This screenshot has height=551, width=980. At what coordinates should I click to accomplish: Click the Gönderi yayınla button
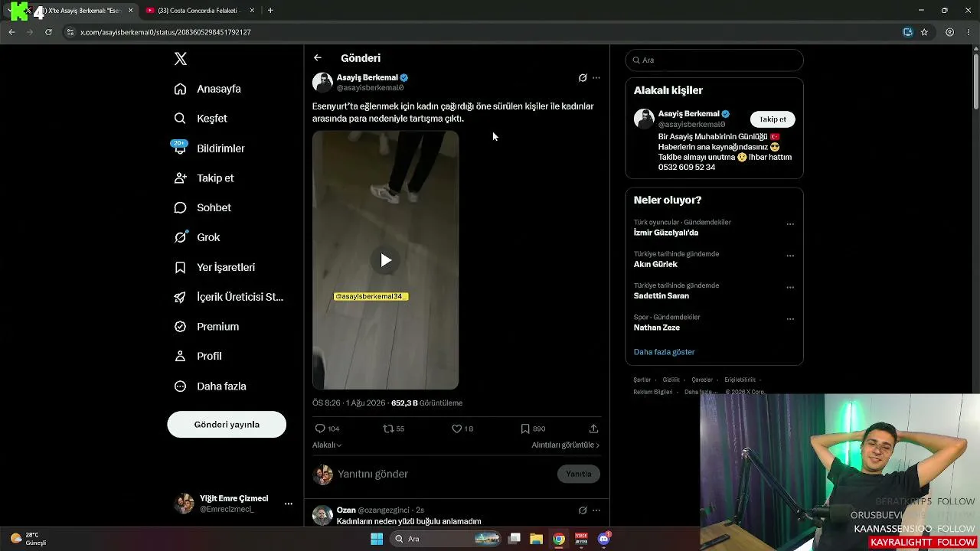[x=227, y=425]
